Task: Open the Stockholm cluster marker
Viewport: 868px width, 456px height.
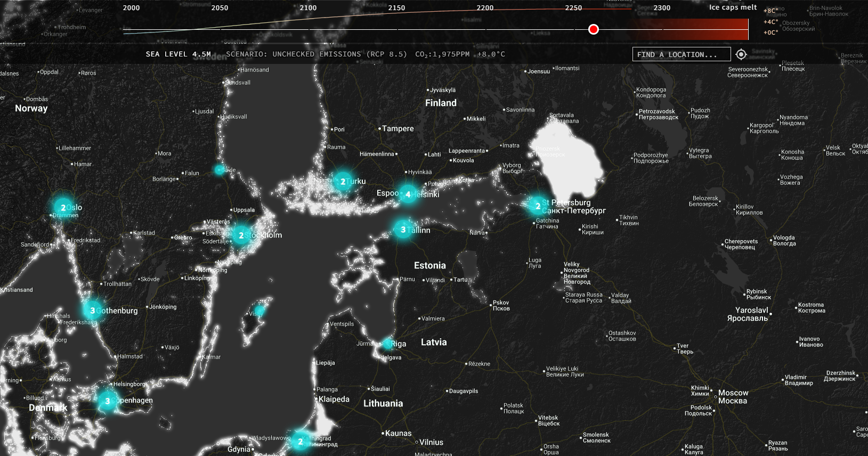Action: pos(241,235)
